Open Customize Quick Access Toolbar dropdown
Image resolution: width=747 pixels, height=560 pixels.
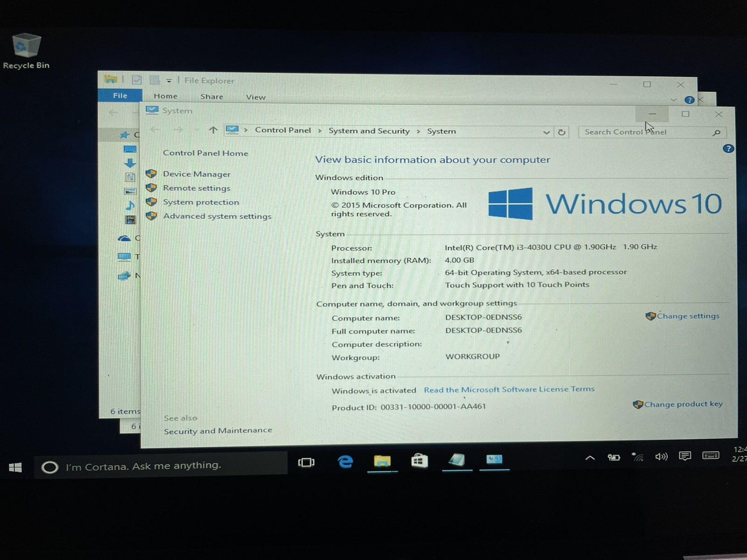click(x=169, y=81)
